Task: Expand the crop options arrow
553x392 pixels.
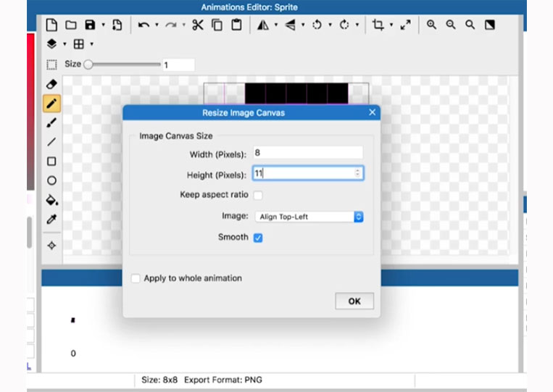Action: [391, 25]
